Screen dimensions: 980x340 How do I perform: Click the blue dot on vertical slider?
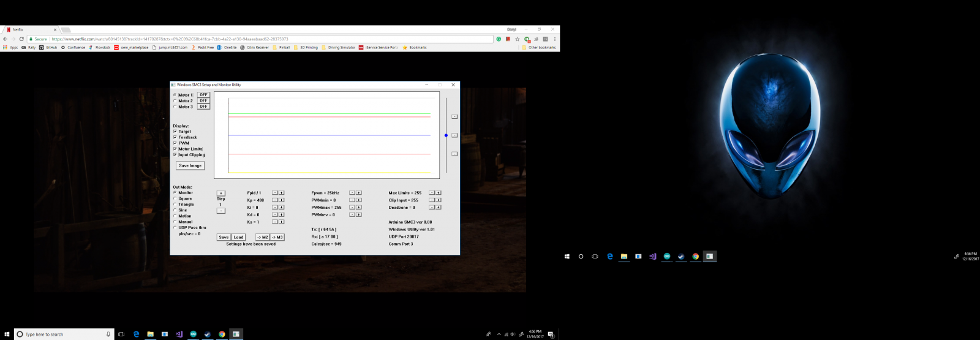coord(446,135)
